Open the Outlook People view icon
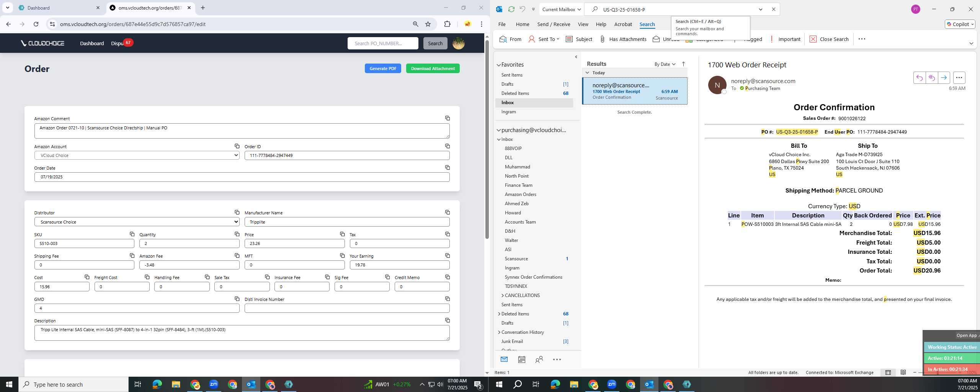 click(x=539, y=359)
